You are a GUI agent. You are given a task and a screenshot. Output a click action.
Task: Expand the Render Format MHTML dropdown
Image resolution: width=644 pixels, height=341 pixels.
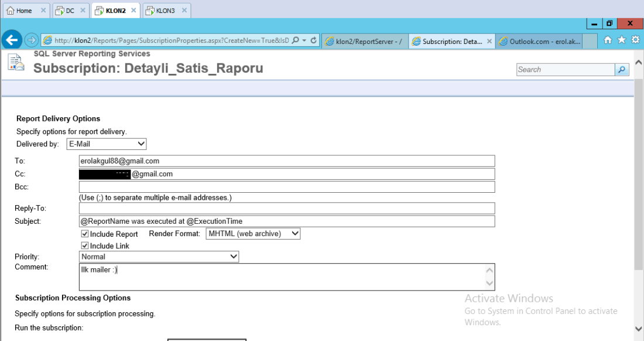point(253,234)
